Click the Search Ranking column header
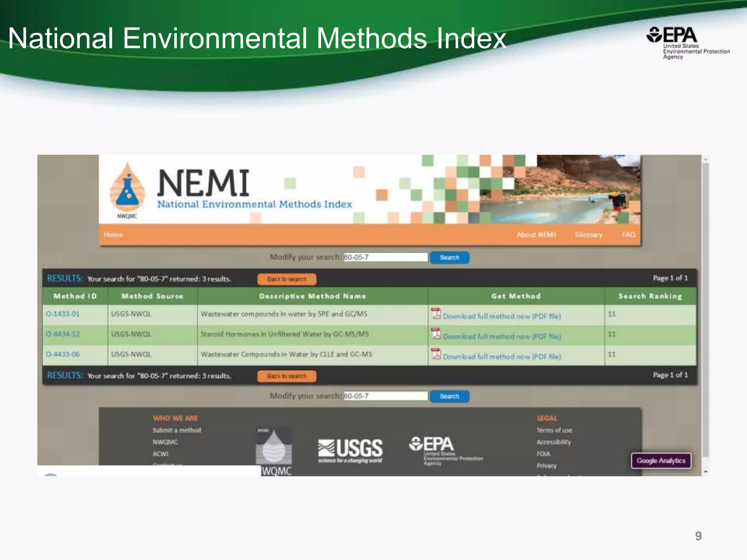Screen dimensions: 747x560 coord(650,296)
